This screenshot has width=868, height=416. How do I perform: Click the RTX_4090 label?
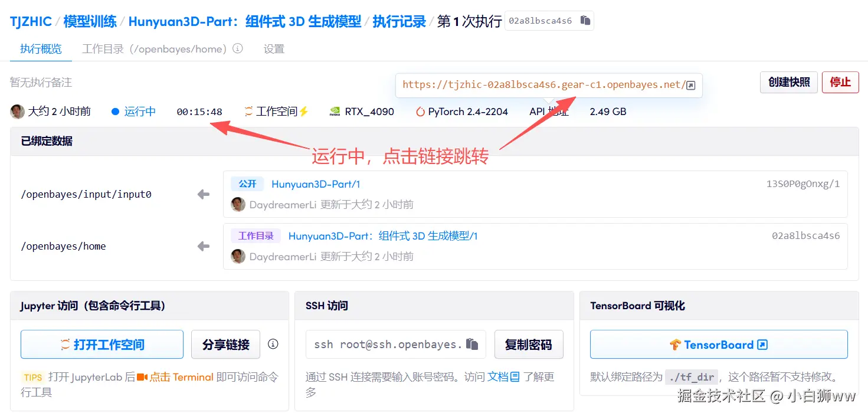pyautogui.click(x=369, y=112)
